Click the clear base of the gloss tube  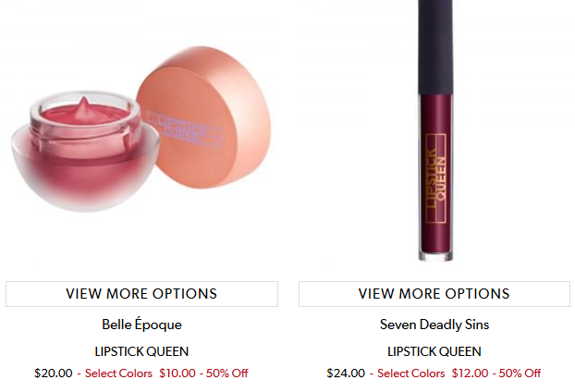click(x=435, y=255)
